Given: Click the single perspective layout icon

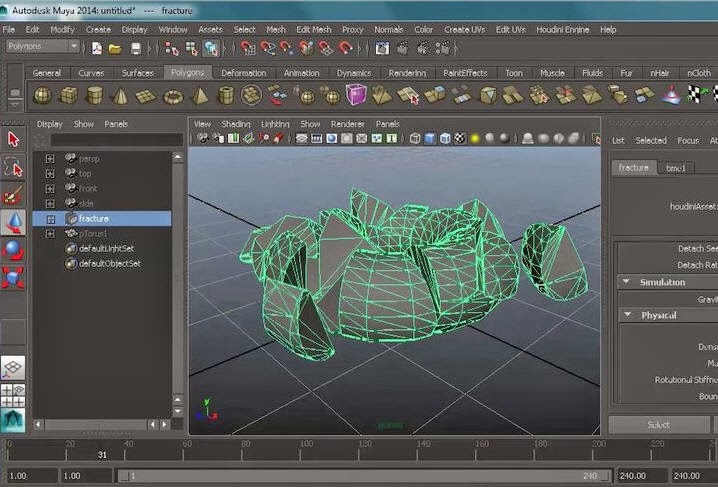Looking at the screenshot, I should 13,368.
